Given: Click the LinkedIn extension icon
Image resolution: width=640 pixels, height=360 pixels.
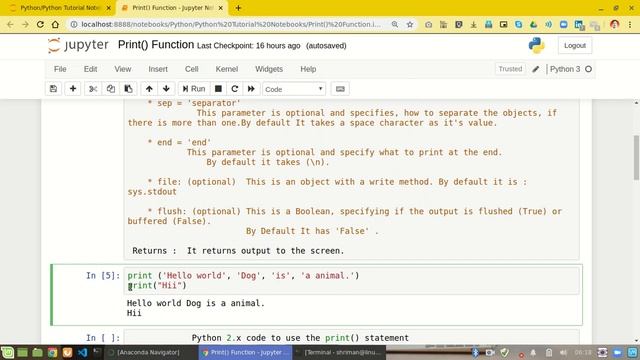Looking at the screenshot, I should click(x=579, y=25).
